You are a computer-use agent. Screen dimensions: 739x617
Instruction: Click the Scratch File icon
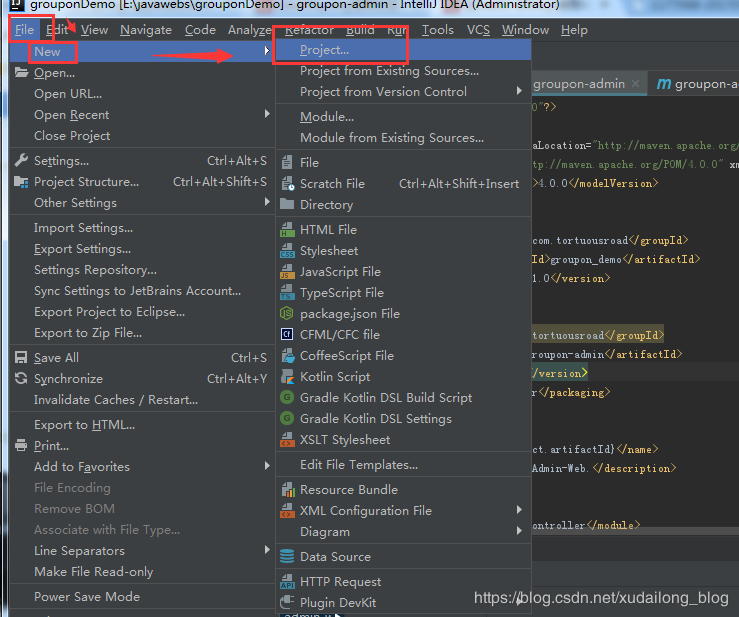287,183
